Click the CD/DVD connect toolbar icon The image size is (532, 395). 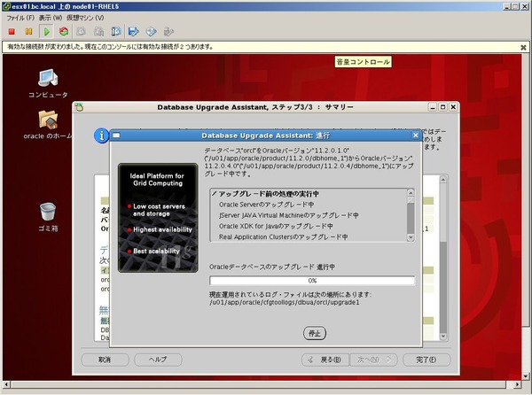(151, 32)
